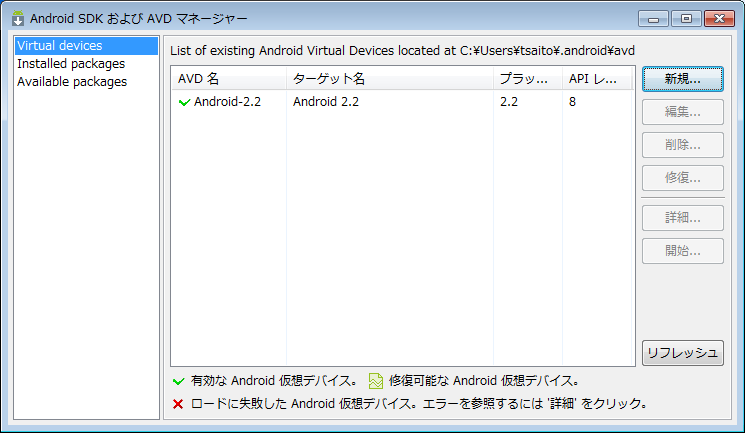Click the green checkmark legend icon
This screenshot has height=433, width=745.
point(178,381)
